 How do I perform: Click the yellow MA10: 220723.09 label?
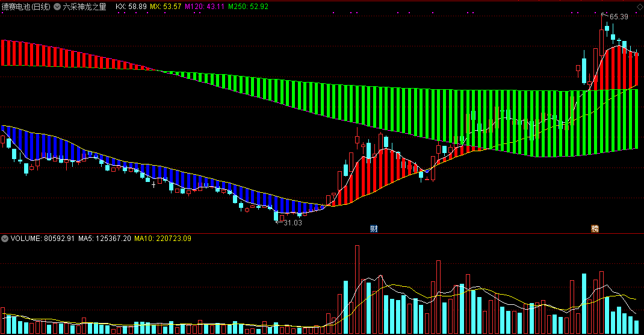(163, 239)
